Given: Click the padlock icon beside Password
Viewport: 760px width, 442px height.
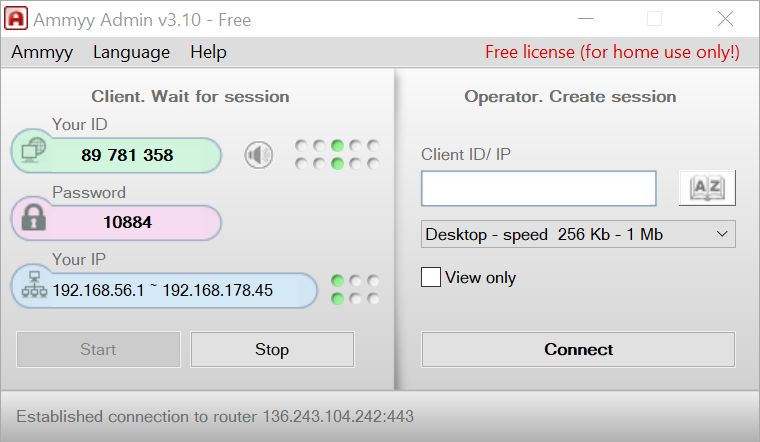Looking at the screenshot, I should (33, 217).
